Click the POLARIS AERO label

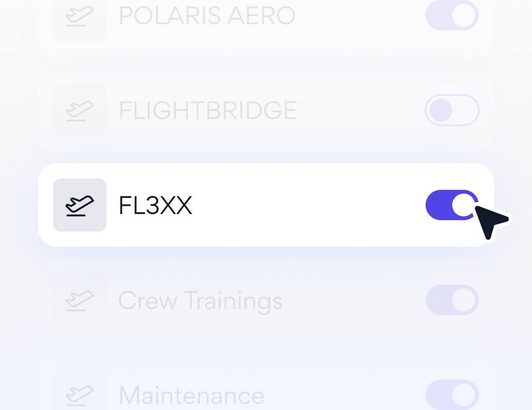[207, 15]
